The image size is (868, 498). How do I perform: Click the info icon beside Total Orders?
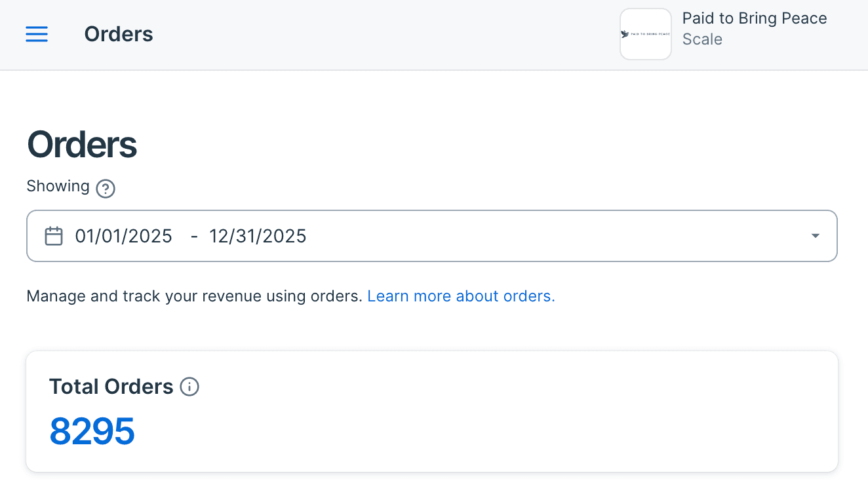tap(189, 387)
